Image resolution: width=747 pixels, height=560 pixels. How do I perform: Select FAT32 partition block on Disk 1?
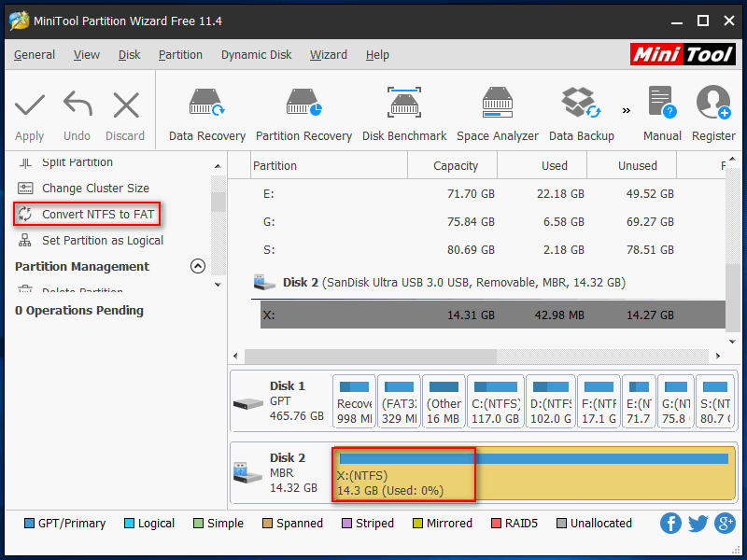[399, 402]
